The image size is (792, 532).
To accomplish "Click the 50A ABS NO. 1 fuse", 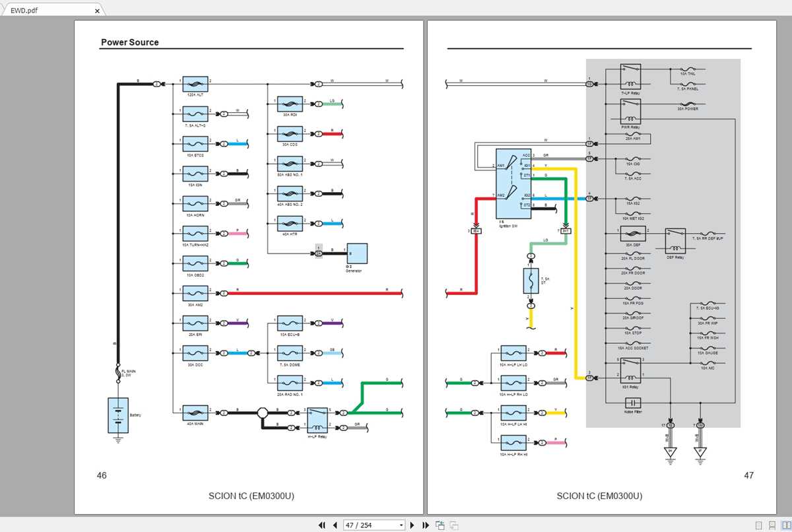I will (x=290, y=163).
